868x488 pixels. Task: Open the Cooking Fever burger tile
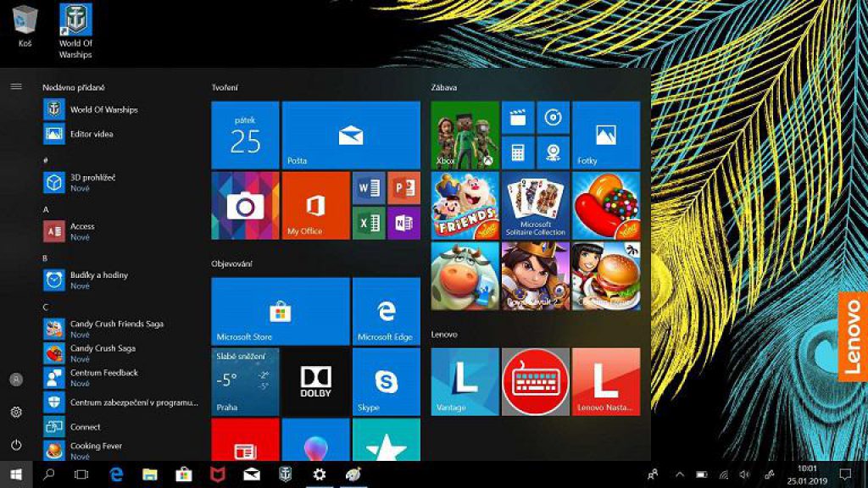606,276
